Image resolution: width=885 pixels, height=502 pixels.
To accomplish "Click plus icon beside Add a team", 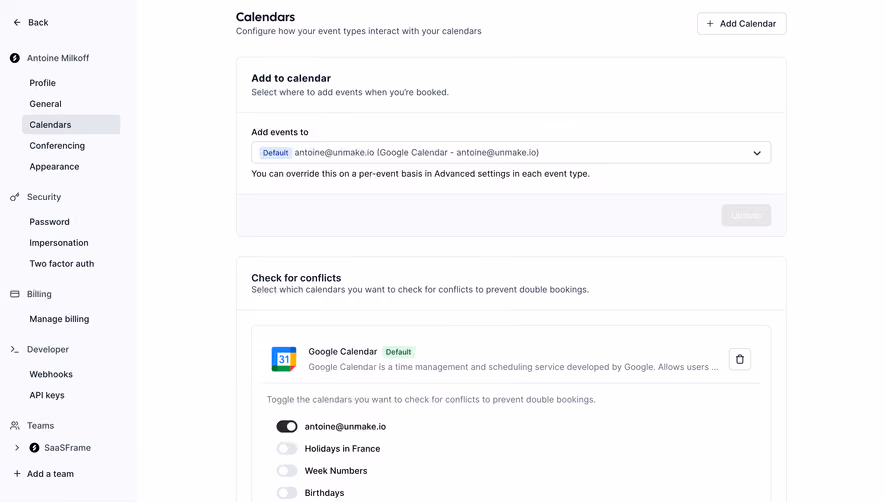I will (17, 474).
